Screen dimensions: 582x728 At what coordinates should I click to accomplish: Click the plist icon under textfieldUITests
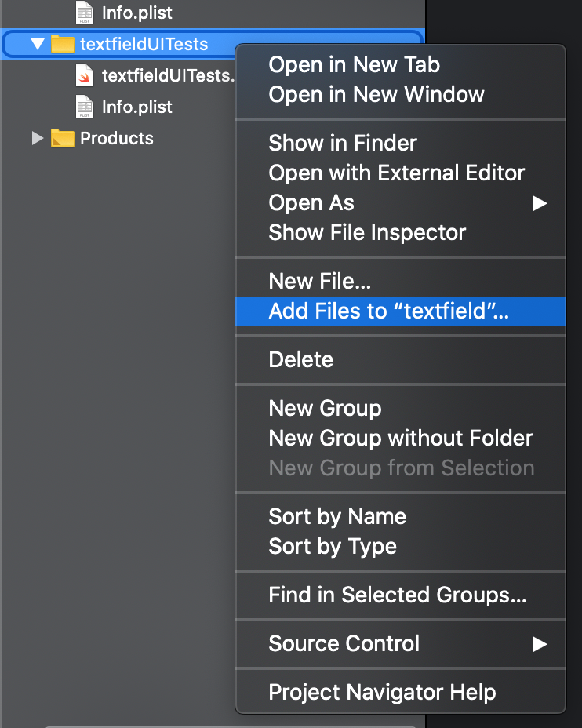85,107
